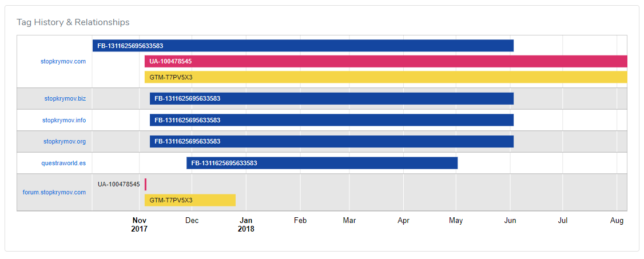The width and height of the screenshot is (644, 259).
Task: Click the UA-100478545 text label in the forum row
Action: [x=119, y=185]
